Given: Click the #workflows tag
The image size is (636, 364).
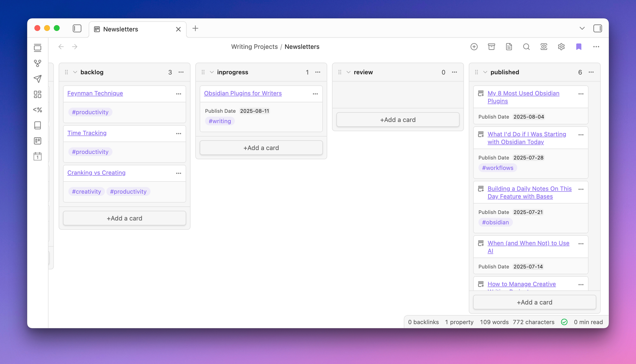Looking at the screenshot, I should (x=498, y=168).
